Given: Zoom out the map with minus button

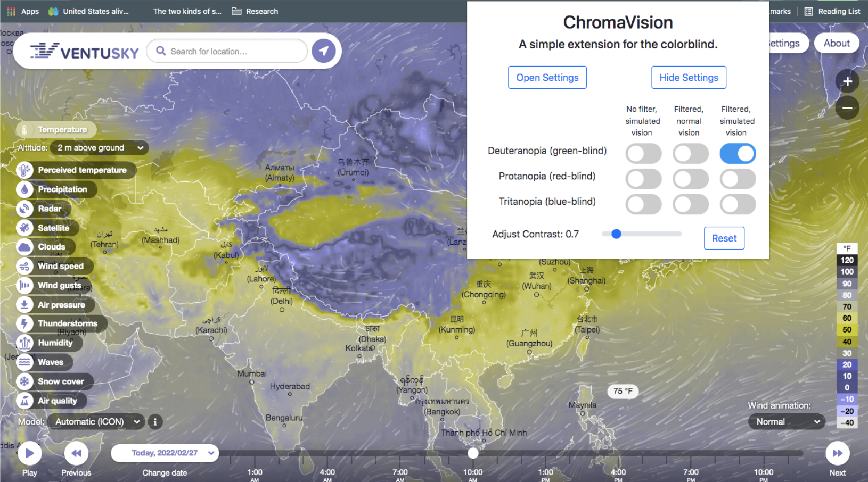Looking at the screenshot, I should click(847, 108).
